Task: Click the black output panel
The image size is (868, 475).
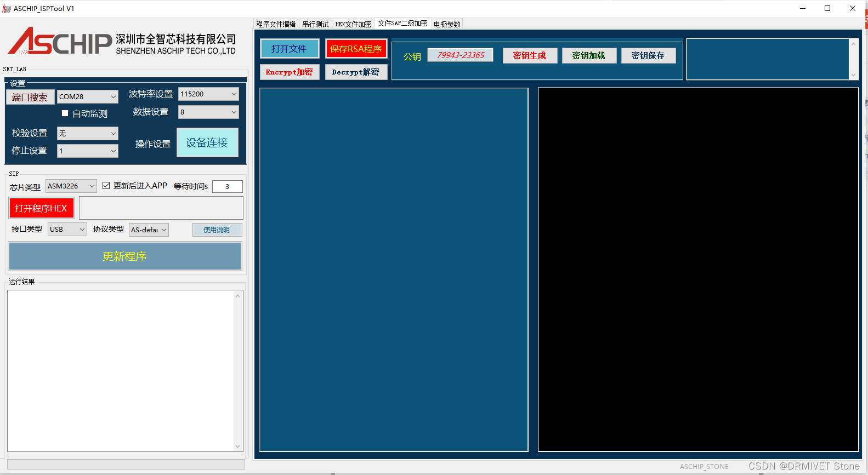Action: pyautogui.click(x=699, y=270)
